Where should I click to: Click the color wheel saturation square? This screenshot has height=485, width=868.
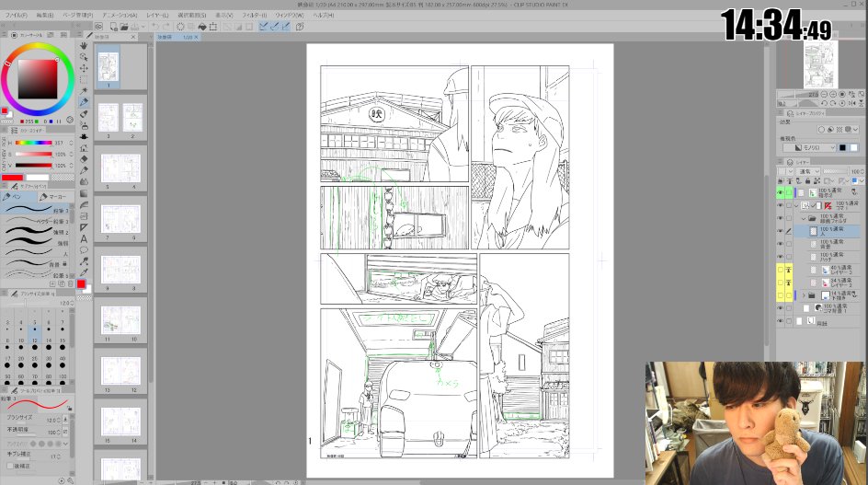(x=38, y=79)
